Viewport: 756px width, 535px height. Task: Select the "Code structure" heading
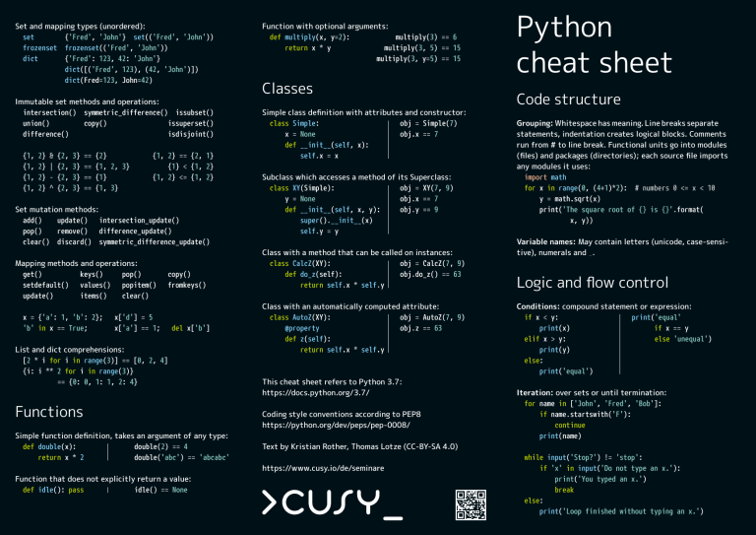[568, 100]
